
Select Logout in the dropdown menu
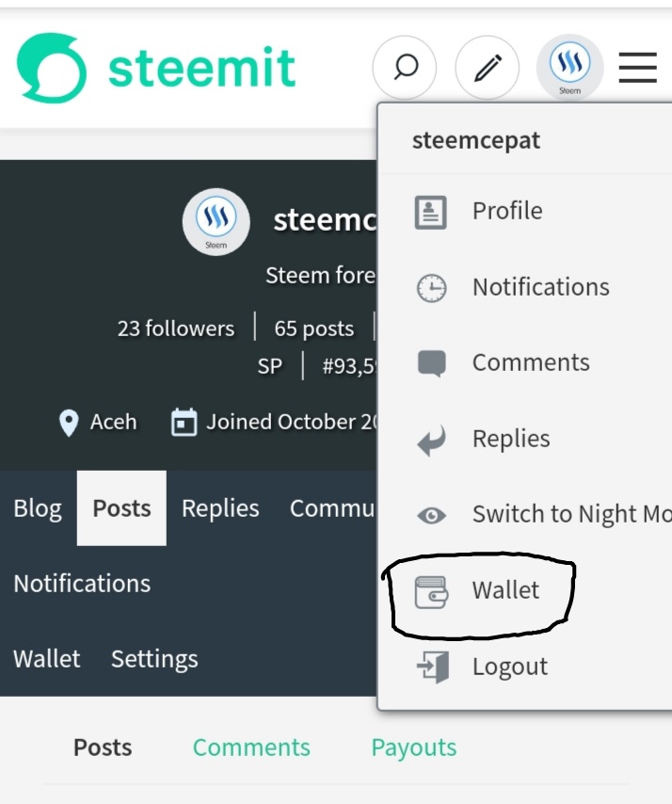click(x=509, y=667)
